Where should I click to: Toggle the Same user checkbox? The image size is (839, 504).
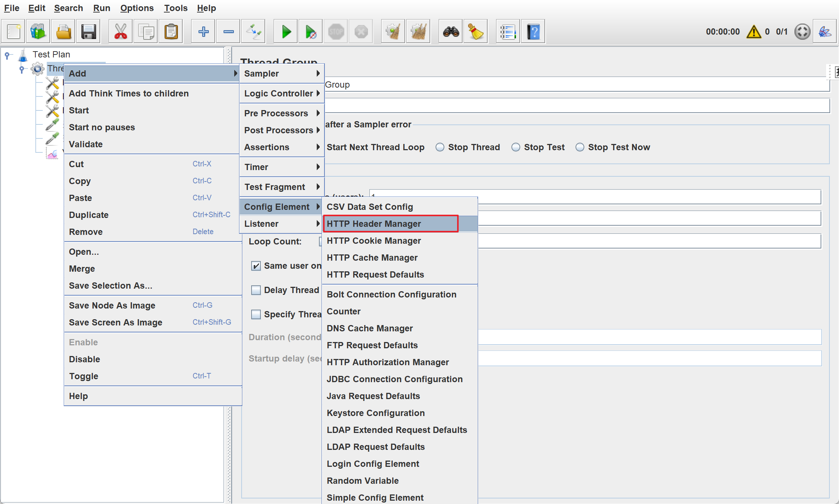tap(256, 266)
